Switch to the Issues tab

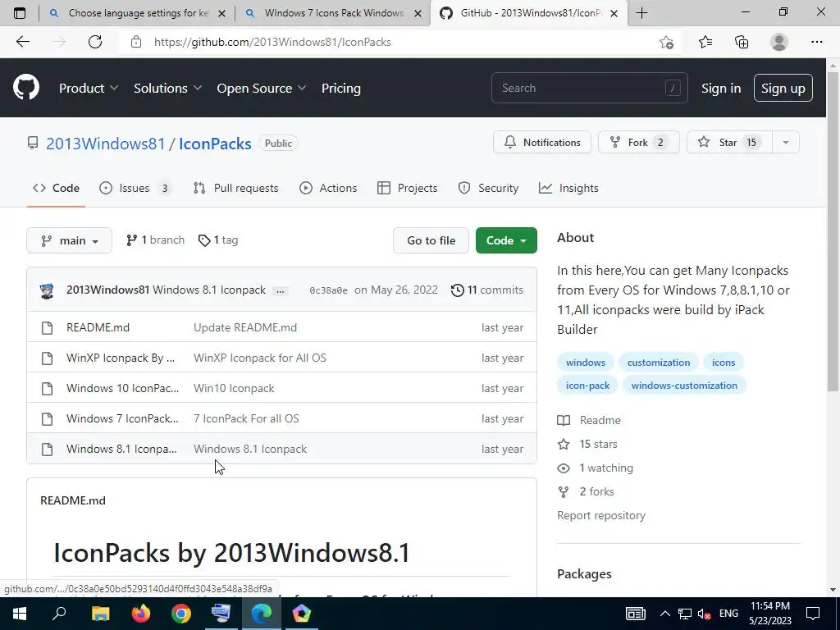135,188
